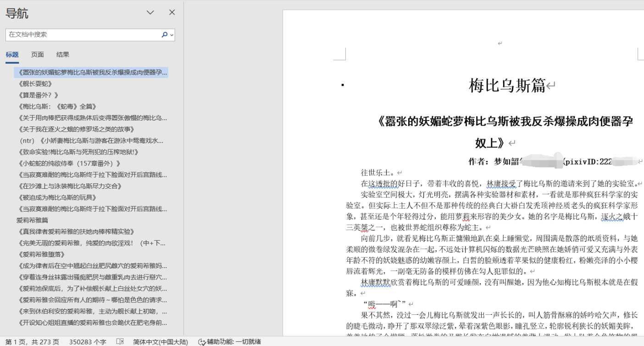Select the 标题 tab
644x346 pixels.
(12, 55)
